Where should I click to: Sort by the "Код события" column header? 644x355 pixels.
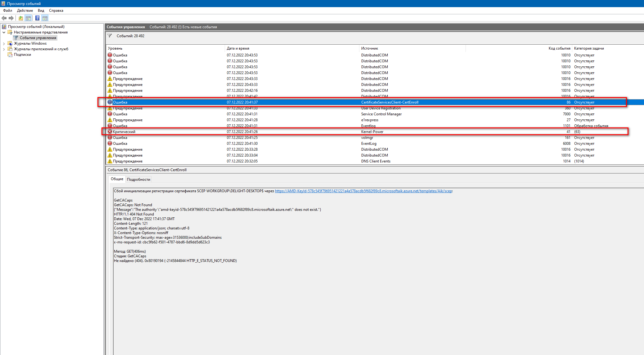[519, 48]
